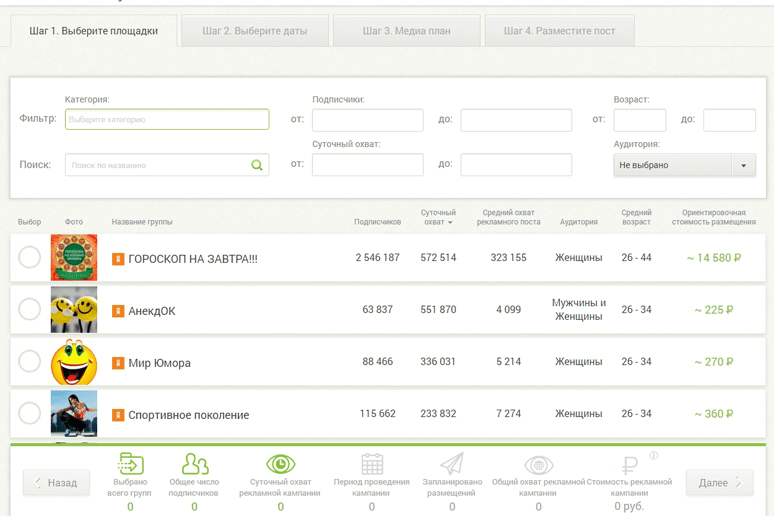Click the campaign period calendar icon
The height and width of the screenshot is (516, 774).
click(372, 464)
